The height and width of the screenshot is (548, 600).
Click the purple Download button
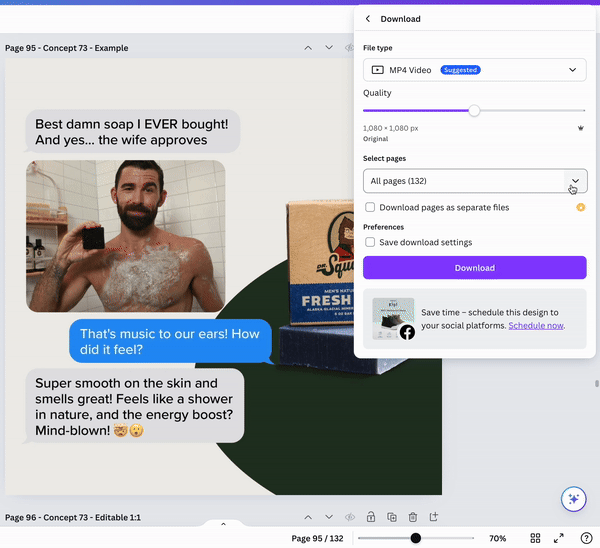[474, 268]
